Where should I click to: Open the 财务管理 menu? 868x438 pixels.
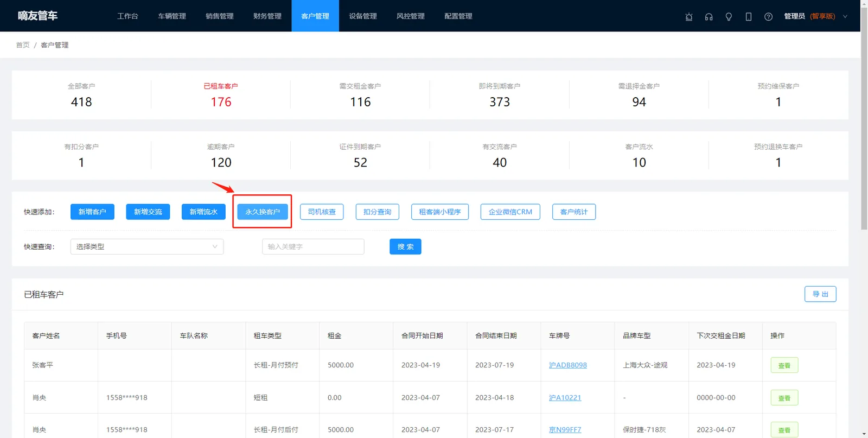tap(267, 16)
